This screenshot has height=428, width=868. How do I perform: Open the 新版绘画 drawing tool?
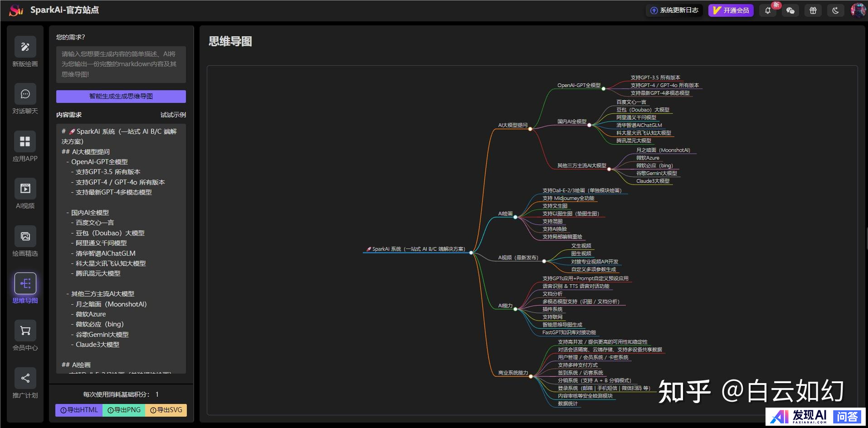pyautogui.click(x=25, y=47)
